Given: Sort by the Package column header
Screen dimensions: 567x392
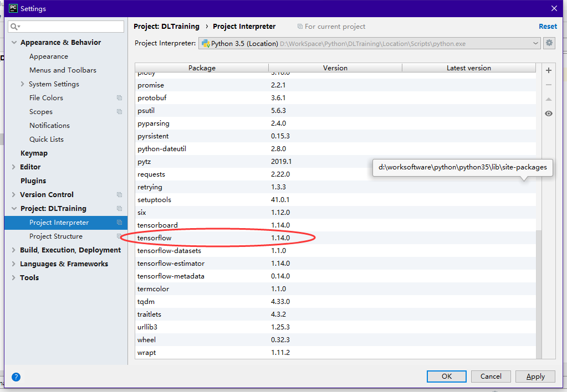Looking at the screenshot, I should click(202, 68).
